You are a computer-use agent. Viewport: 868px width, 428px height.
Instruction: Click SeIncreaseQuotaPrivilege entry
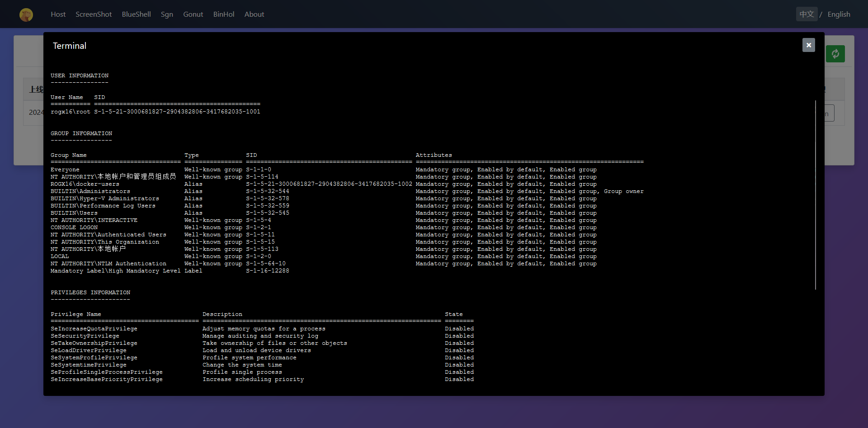pyautogui.click(x=94, y=329)
